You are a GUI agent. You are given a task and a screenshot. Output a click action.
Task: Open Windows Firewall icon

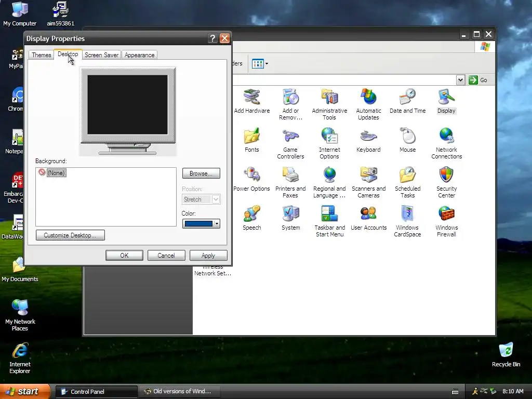coord(446,221)
